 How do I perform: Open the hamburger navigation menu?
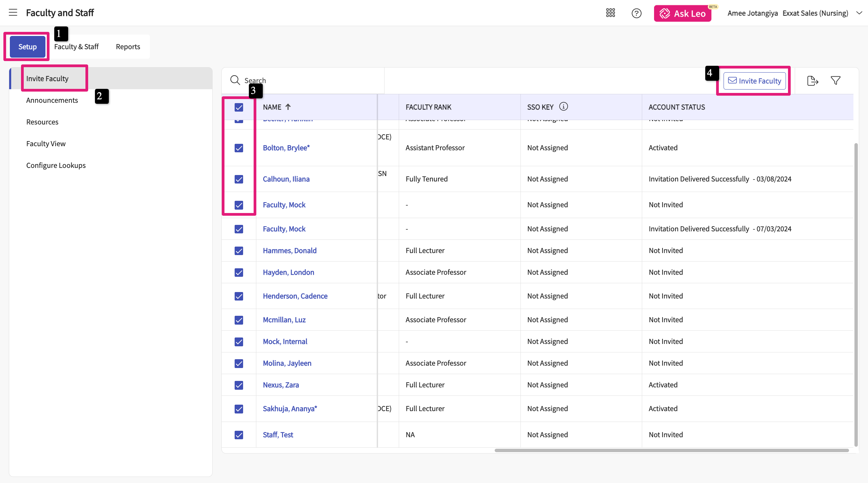coord(13,13)
